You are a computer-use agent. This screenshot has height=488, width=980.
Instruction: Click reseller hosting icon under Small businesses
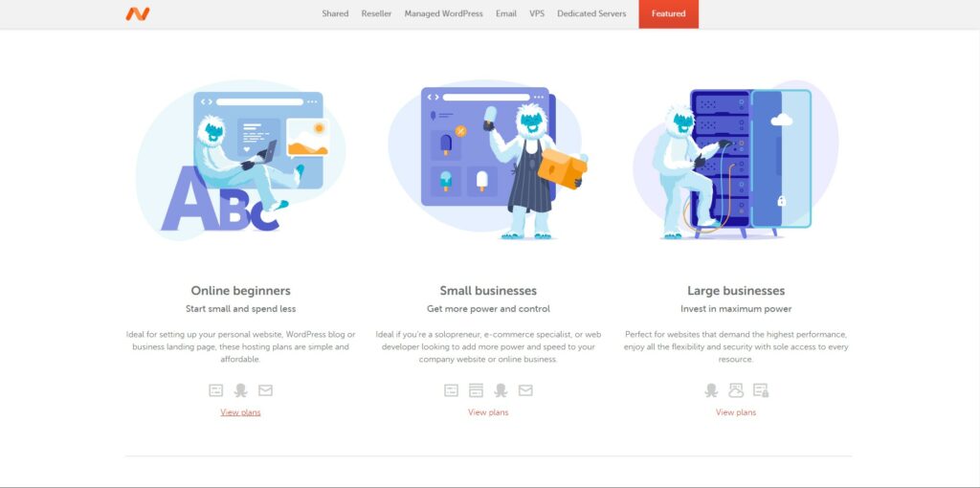coord(476,390)
